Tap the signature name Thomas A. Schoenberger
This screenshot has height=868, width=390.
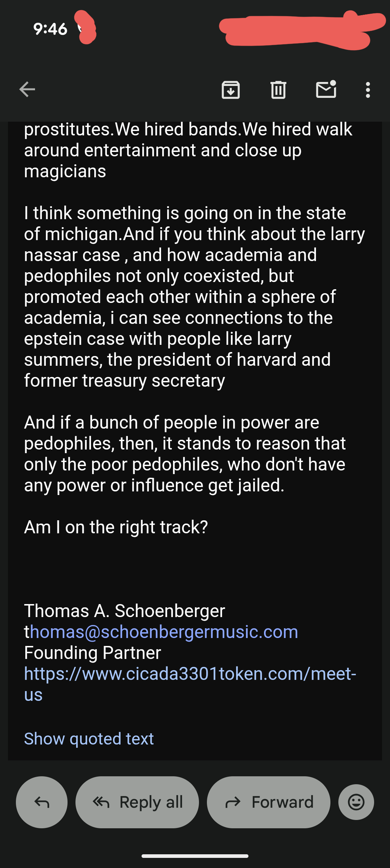pos(125,611)
